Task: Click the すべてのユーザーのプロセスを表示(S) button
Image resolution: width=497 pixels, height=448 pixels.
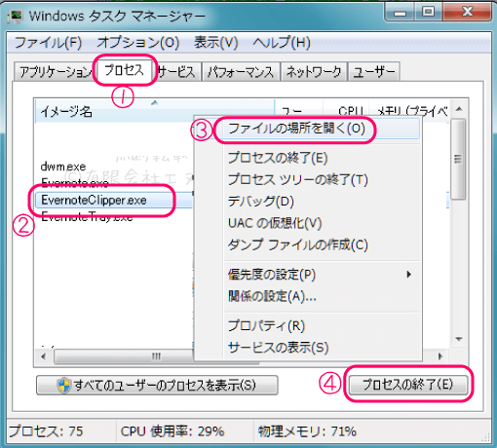Action: pos(157,386)
